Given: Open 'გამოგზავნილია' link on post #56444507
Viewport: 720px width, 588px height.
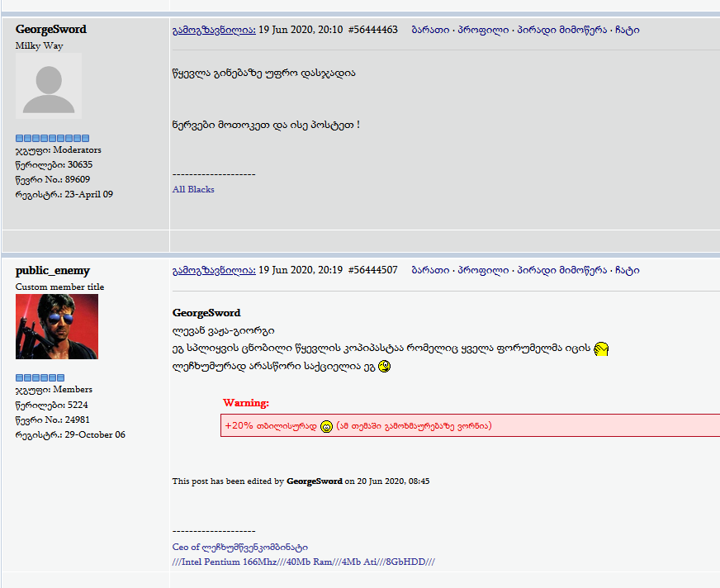Looking at the screenshot, I should tap(214, 270).
